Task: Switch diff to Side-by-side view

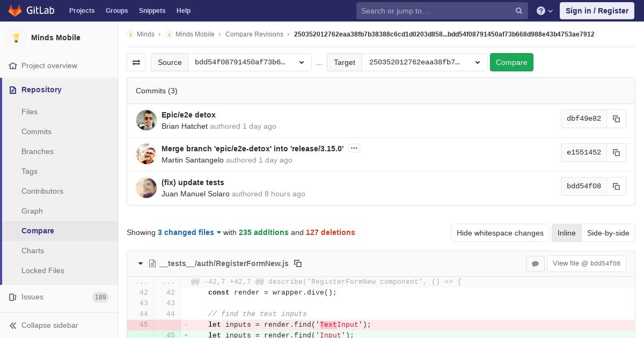Action: click(608, 233)
